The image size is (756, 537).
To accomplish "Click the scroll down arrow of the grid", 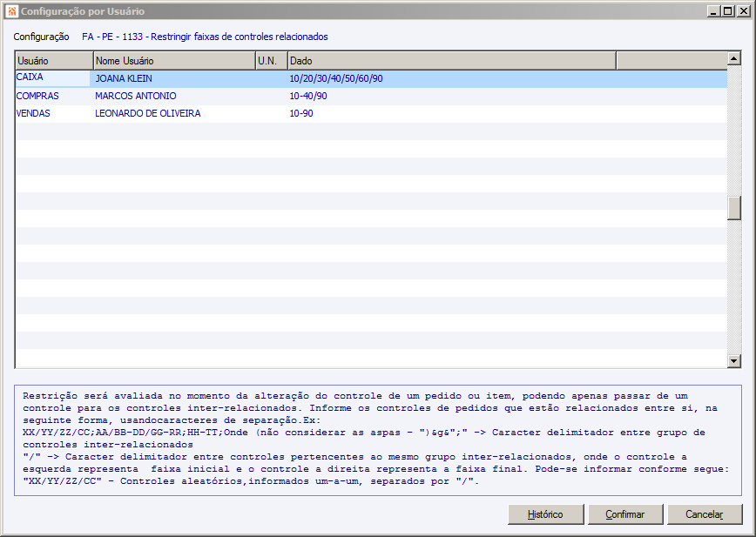I will 734,360.
